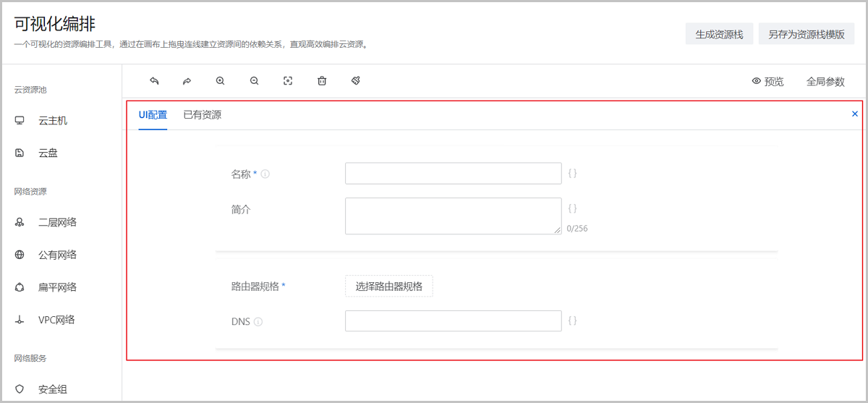Viewport: 868px width, 403px height.
Task: Click the fit-to-screen icon
Action: tap(288, 81)
